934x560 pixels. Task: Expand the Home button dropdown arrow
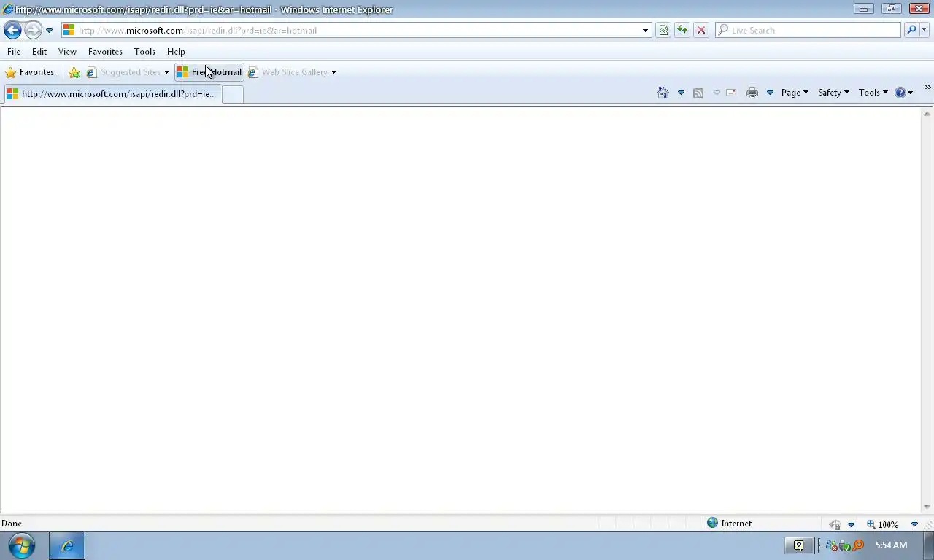tap(681, 93)
